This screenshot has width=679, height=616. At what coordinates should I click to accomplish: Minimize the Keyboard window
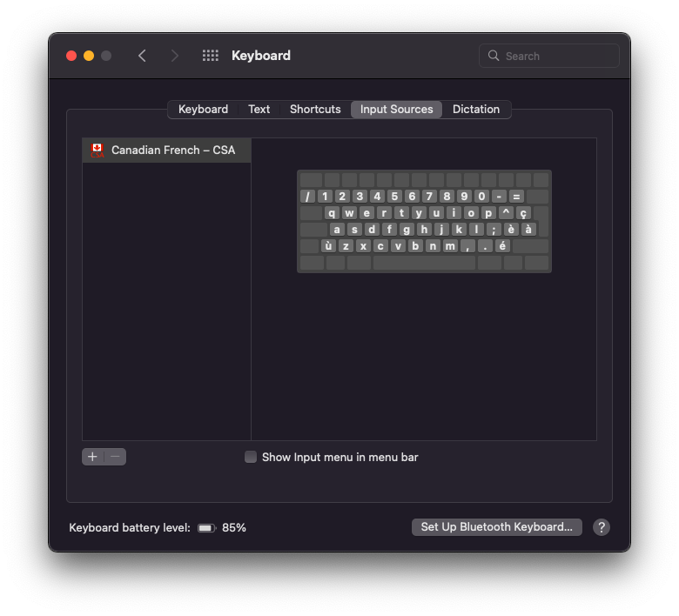pos(89,56)
